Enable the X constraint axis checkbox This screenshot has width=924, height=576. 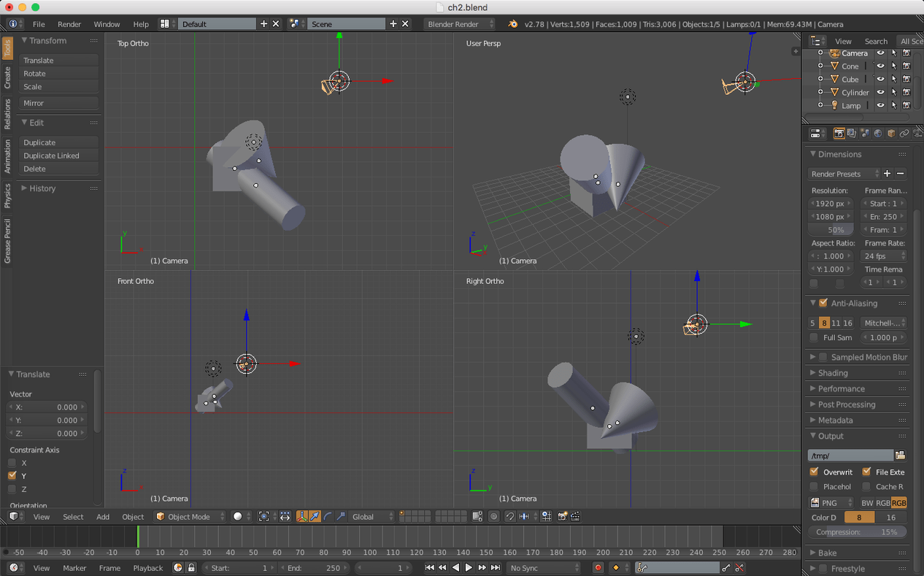point(12,463)
